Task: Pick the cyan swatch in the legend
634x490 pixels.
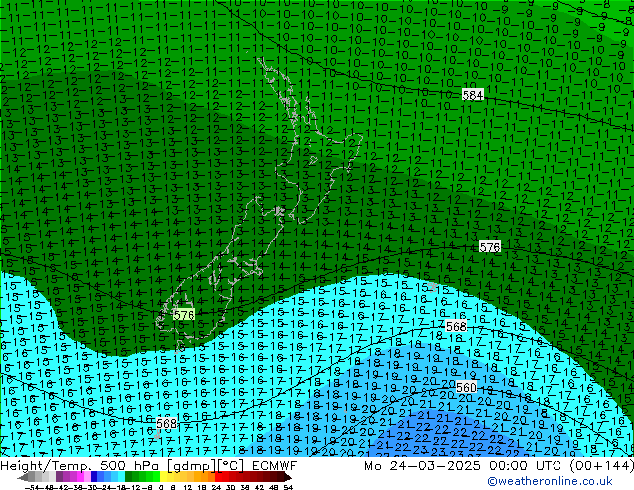Action: (122, 477)
